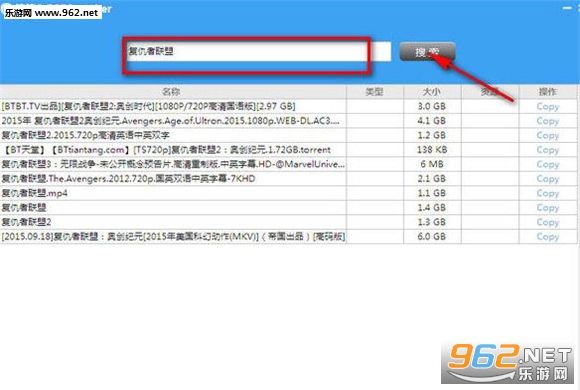This screenshot has height=390, width=580.
Task: Copy link for the 1.4 GB result
Action: point(548,208)
